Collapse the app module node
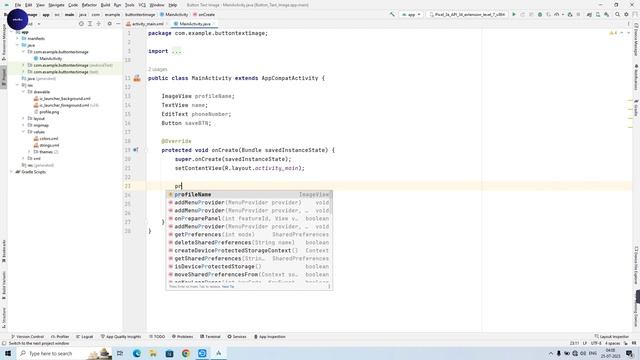The image size is (640, 360). pos(12,32)
